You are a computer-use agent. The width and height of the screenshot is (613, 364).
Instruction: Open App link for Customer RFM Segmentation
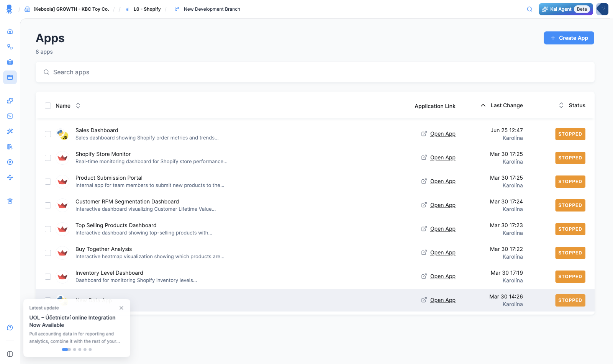(443, 205)
